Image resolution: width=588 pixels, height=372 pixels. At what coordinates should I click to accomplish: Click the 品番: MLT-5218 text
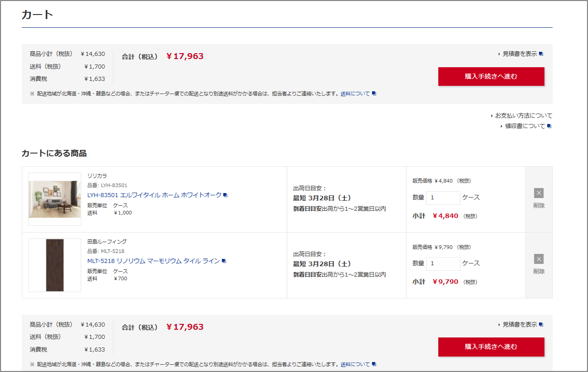click(106, 251)
